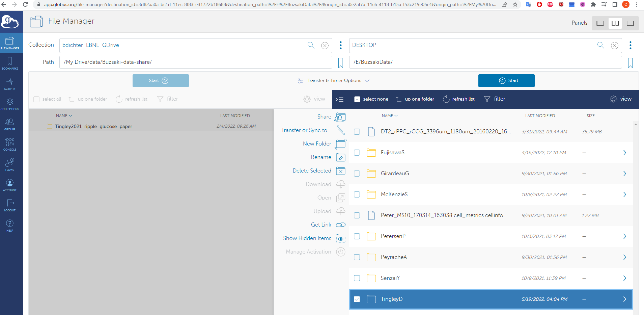The height and width of the screenshot is (315, 644).
Task: Toggle Show Hidden Items
Action: coord(314,238)
